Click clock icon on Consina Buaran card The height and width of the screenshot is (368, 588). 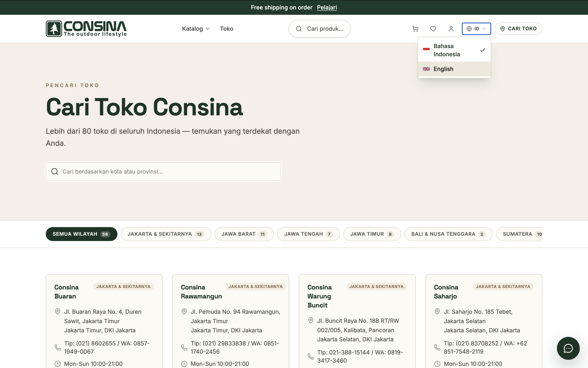57,364
